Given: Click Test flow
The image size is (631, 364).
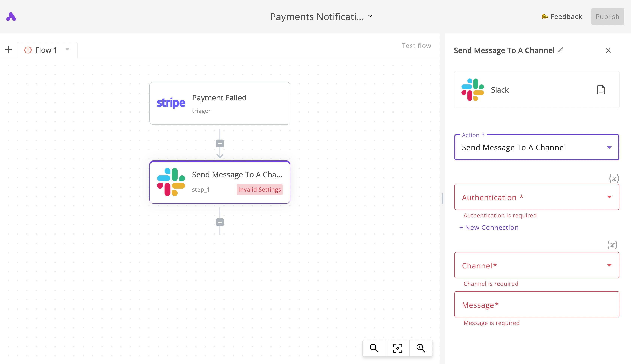Looking at the screenshot, I should tap(416, 46).
